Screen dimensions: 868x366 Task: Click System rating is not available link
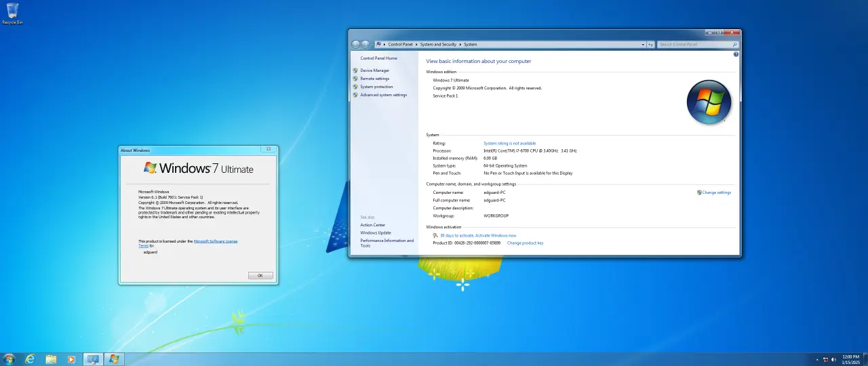pyautogui.click(x=509, y=143)
